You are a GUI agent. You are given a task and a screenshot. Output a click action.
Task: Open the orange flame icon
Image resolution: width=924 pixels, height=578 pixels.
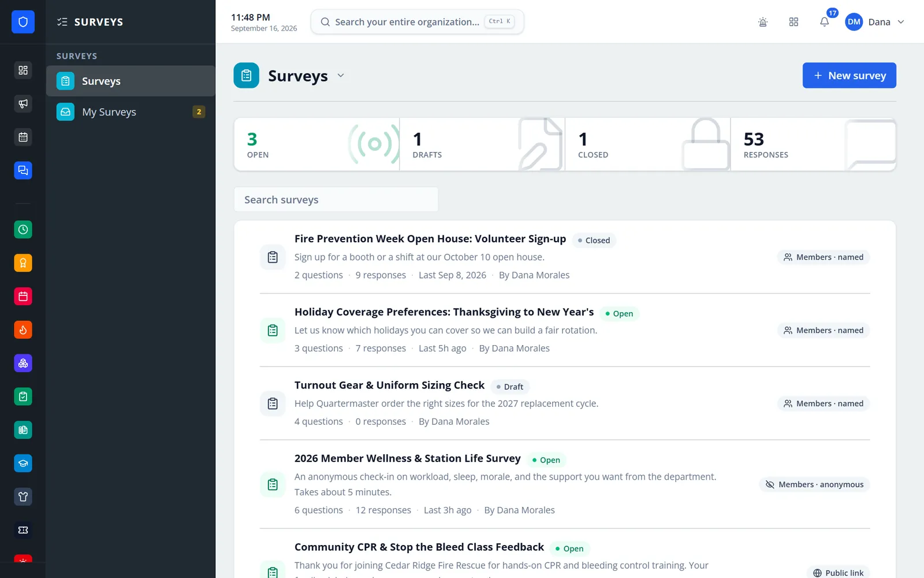pos(23,330)
